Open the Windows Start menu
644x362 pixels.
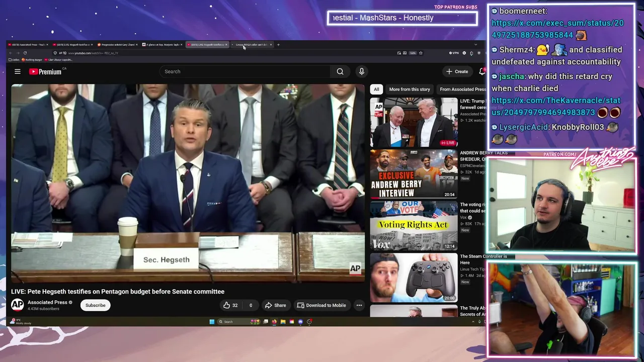point(212,322)
